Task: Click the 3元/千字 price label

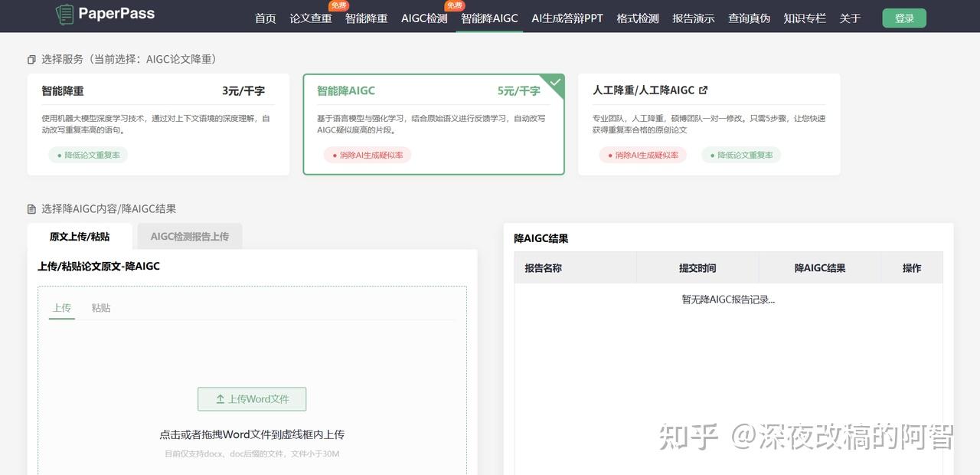Action: coord(243,90)
